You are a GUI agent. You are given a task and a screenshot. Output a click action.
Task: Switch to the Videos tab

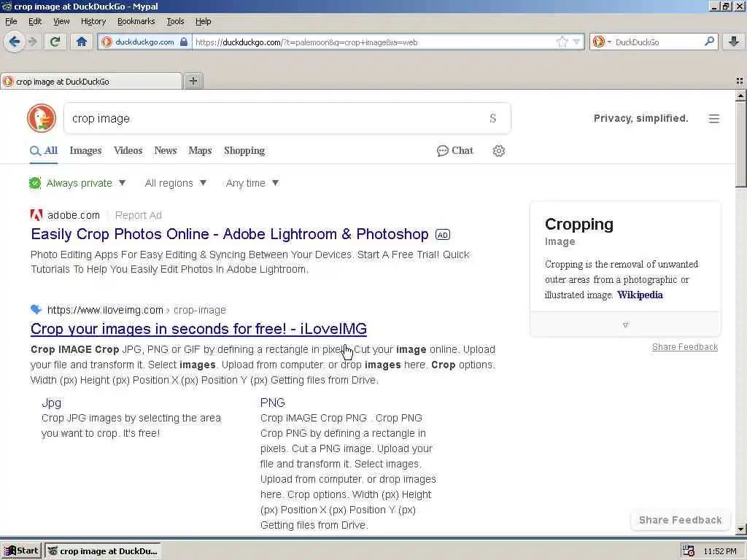128,150
